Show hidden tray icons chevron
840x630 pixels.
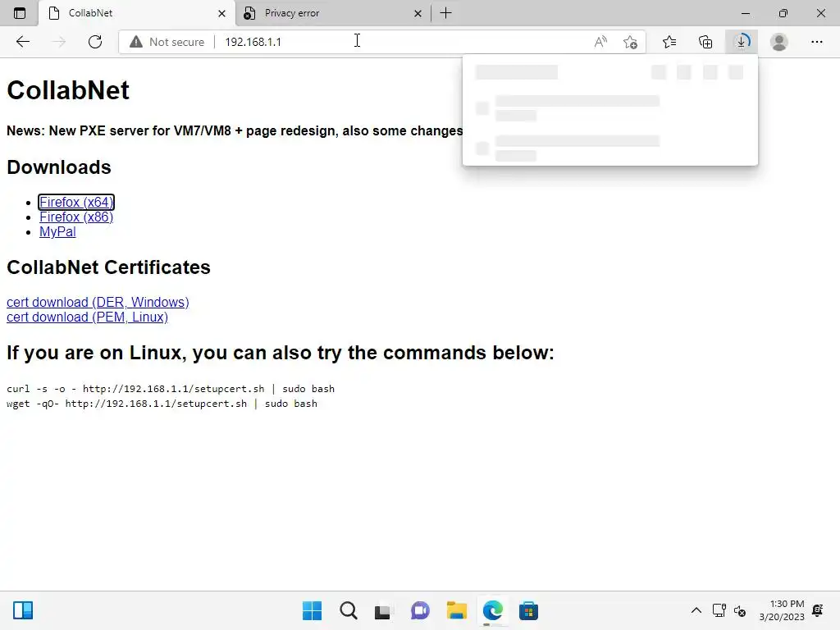[696, 610]
